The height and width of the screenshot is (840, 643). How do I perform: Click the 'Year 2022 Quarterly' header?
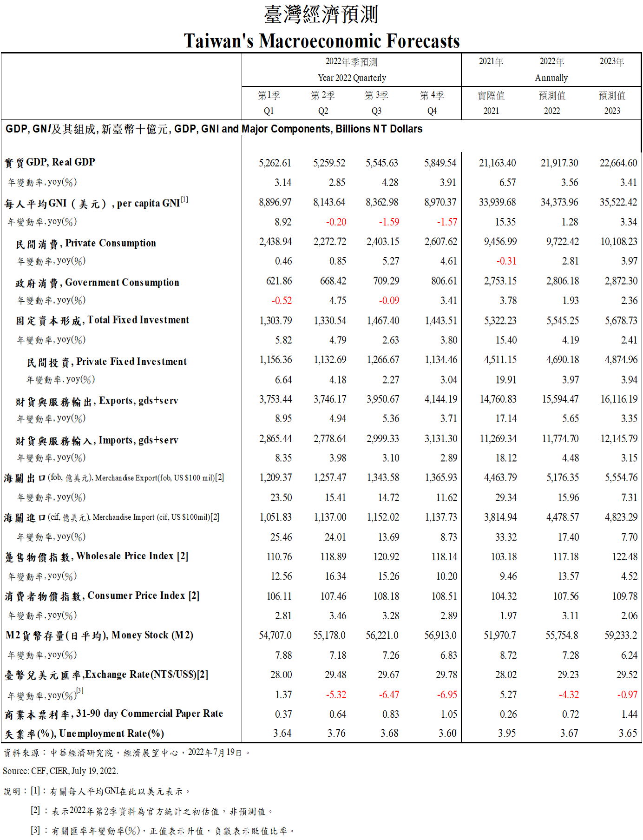pos(352,78)
